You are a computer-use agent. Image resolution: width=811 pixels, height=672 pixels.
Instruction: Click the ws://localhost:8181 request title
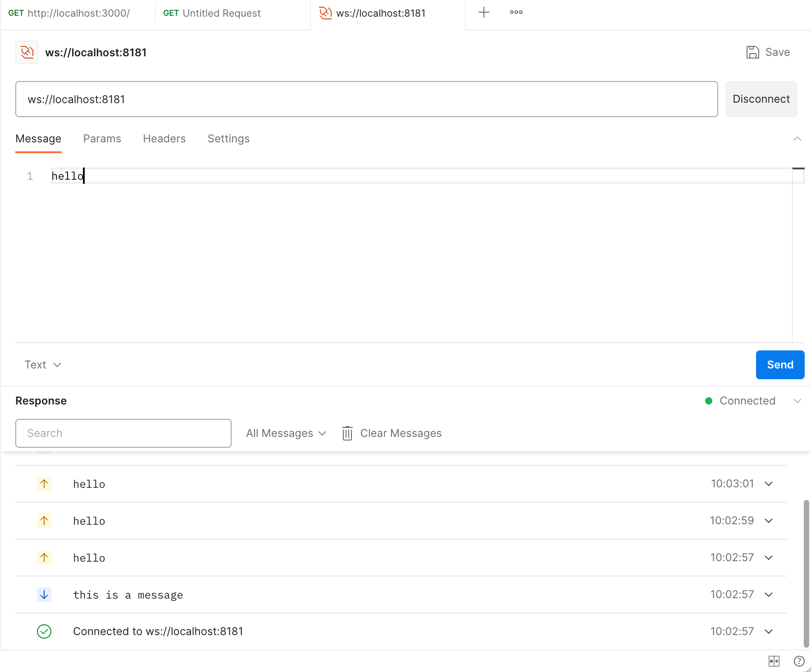click(x=96, y=52)
